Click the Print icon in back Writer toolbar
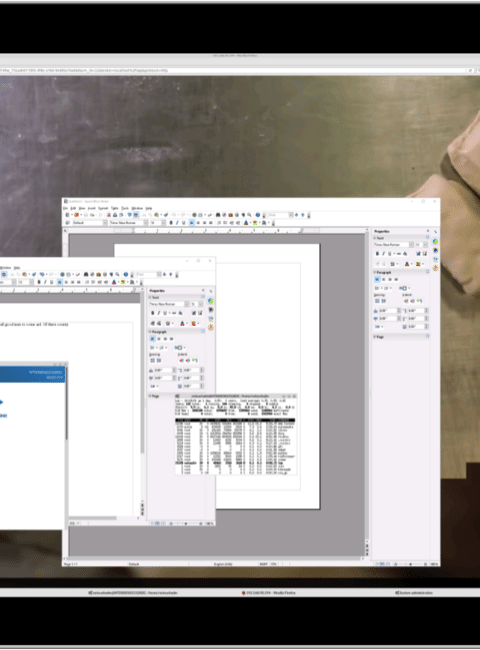Image resolution: width=480 pixels, height=650 pixels. 115,215
